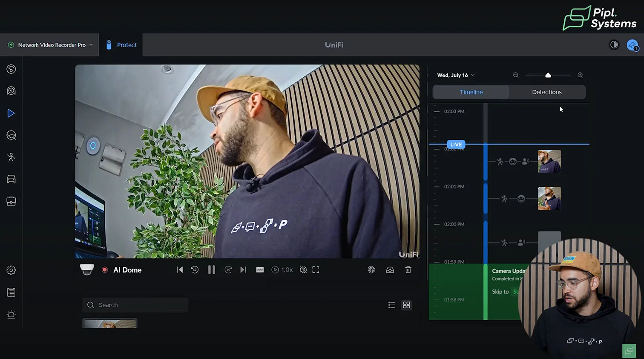Open the alarm siren icon in the sidebar
Viewport: 644px width, 359px height.
tap(11, 315)
